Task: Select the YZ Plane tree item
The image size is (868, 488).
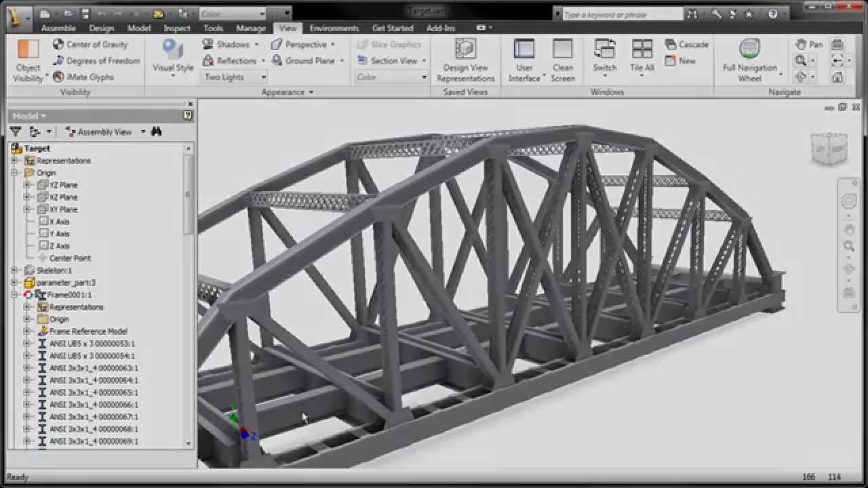Action: point(63,185)
